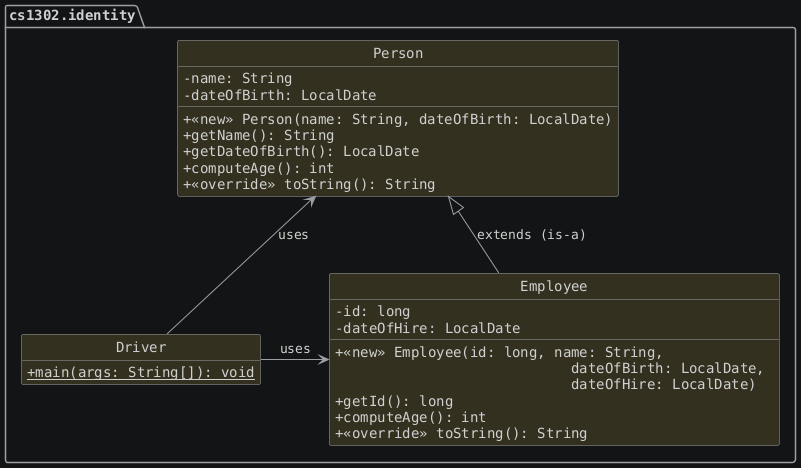
Task: Click the Driver class title
Action: (141, 347)
